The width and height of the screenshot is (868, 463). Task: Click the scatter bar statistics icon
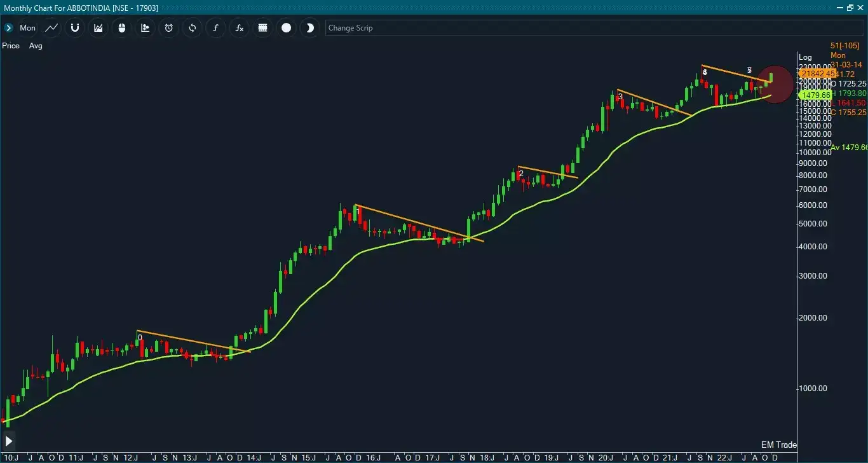pos(146,28)
